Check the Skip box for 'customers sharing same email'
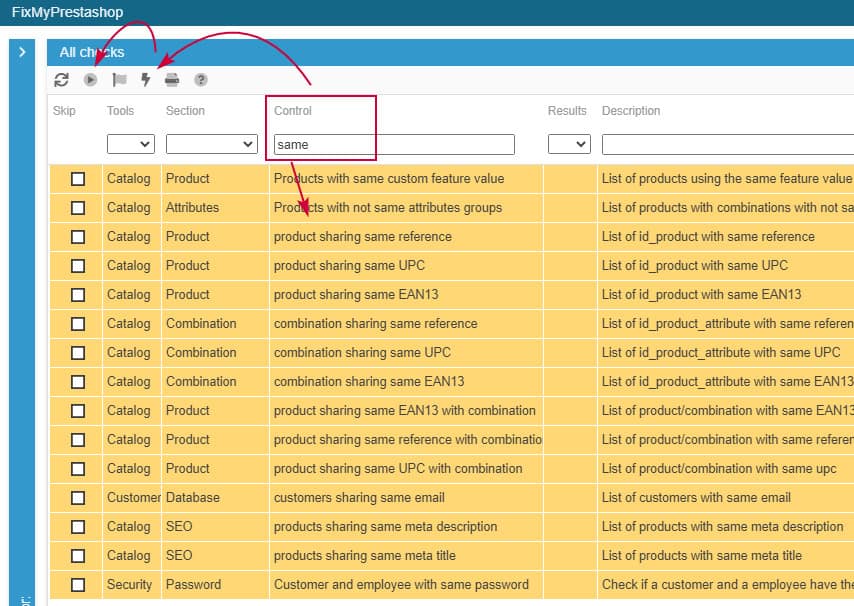This screenshot has height=606, width=854. [78, 498]
